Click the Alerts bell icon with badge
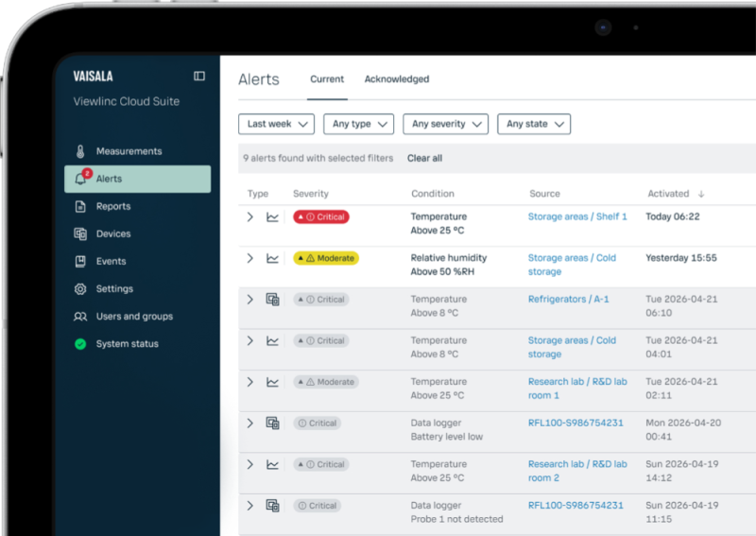Screen dimensions: 756x536 tap(81, 178)
